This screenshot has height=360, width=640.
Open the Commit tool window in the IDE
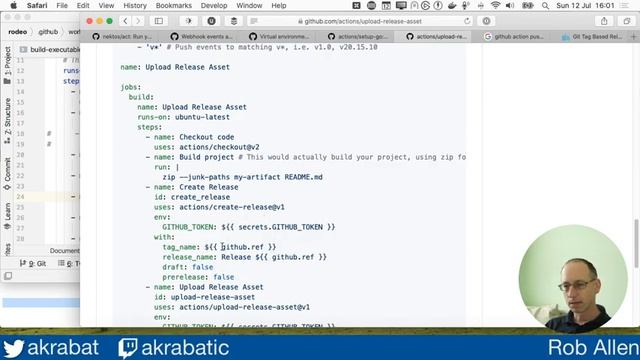[7, 174]
